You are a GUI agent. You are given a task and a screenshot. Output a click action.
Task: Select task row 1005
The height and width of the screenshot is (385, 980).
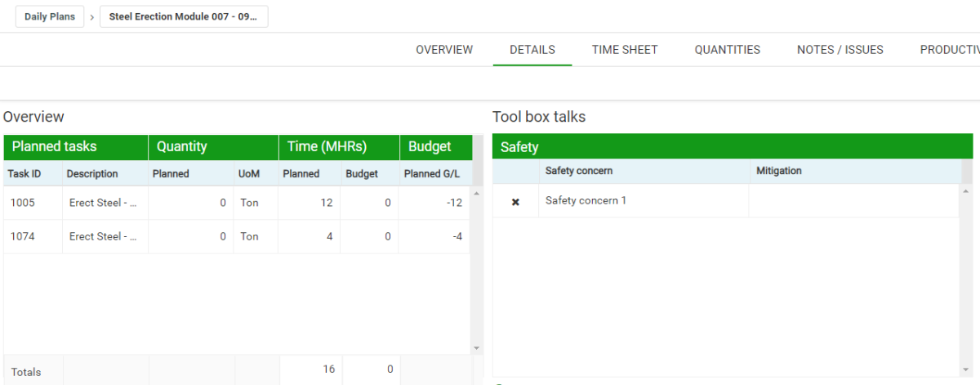(x=23, y=203)
